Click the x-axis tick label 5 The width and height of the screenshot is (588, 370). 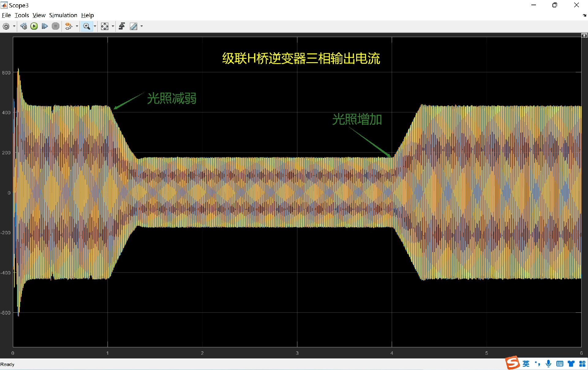coord(487,353)
